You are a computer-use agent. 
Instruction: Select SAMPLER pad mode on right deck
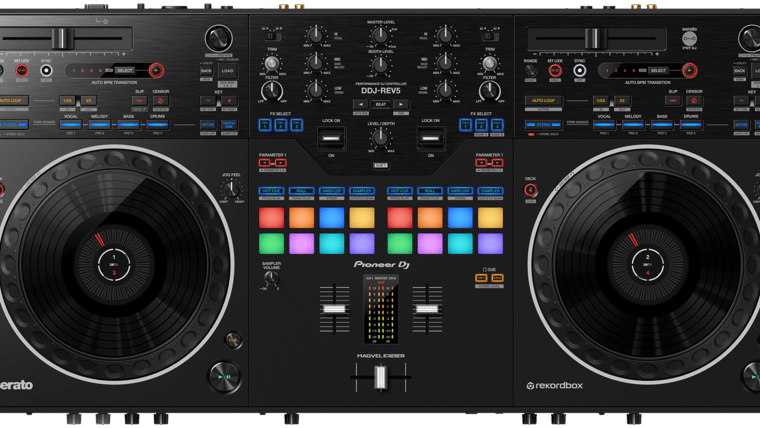(x=491, y=191)
